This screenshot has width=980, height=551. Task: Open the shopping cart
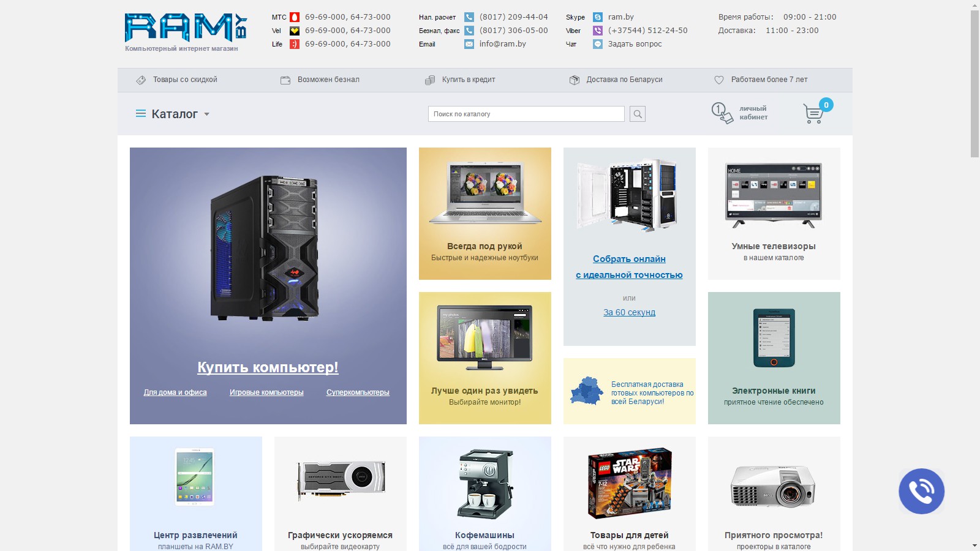point(813,114)
